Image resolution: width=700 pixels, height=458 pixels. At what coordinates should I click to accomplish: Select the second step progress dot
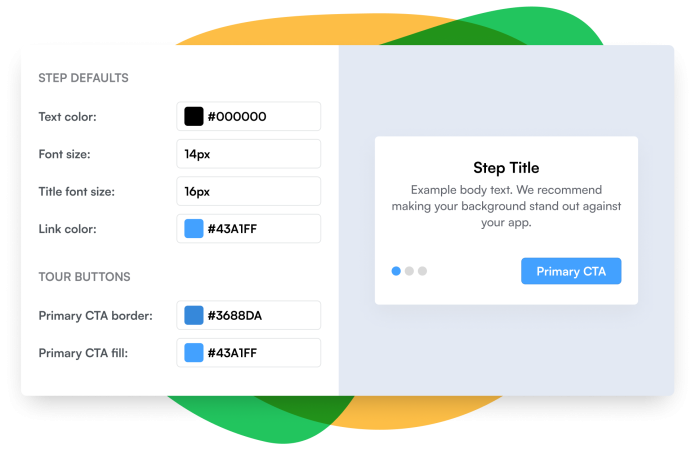click(409, 271)
